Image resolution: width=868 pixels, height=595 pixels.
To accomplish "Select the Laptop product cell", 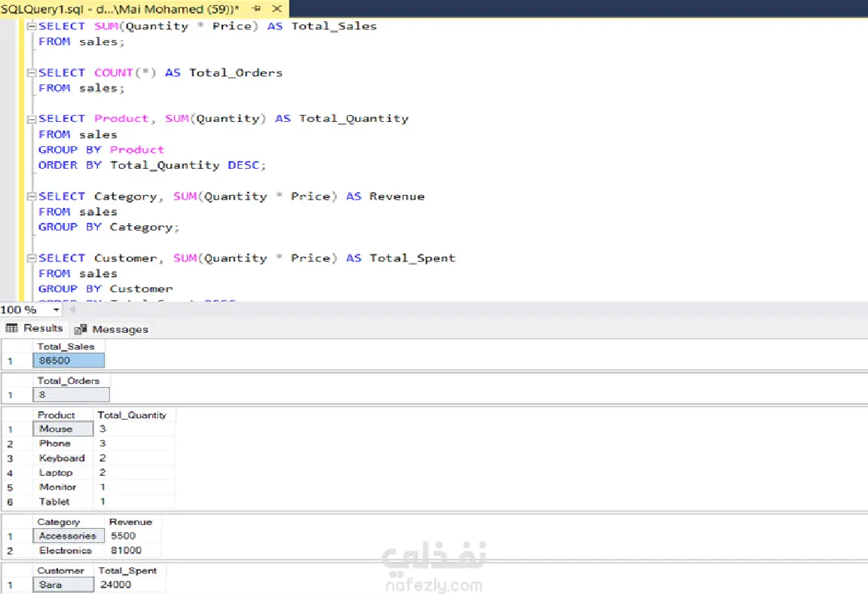I will click(63, 473).
